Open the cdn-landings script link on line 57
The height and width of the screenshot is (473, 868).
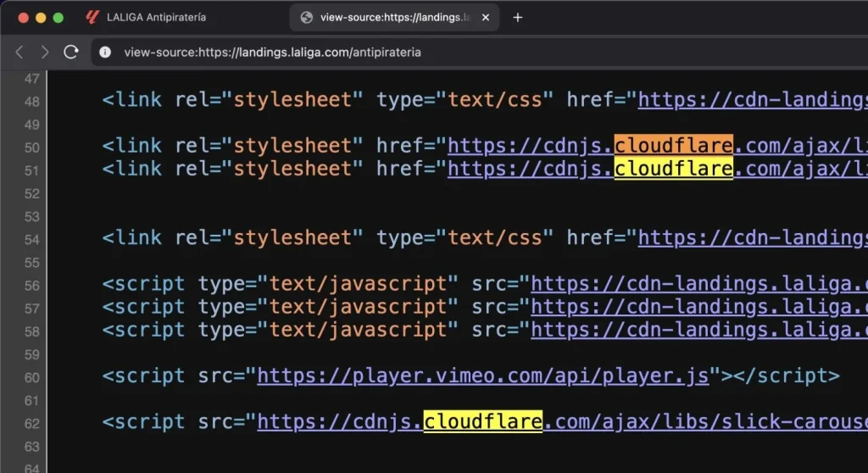pyautogui.click(x=699, y=307)
